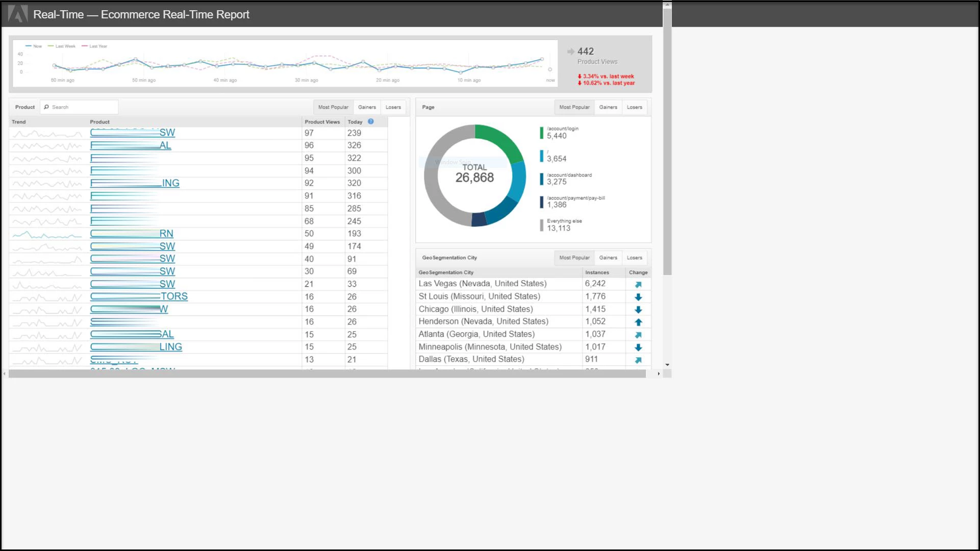980x551 pixels.
Task: Click the search magnifier icon in Product panel
Action: (x=46, y=107)
